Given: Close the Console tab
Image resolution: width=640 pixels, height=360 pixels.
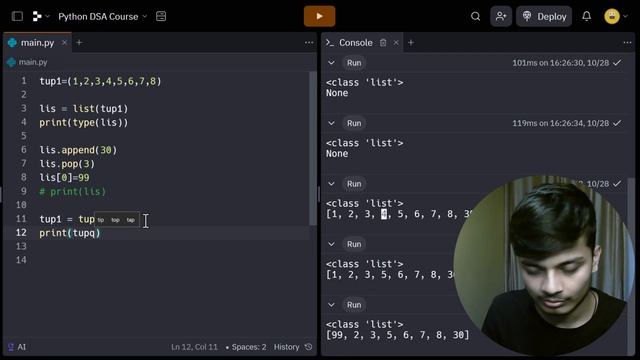Looking at the screenshot, I should pyautogui.click(x=396, y=42).
